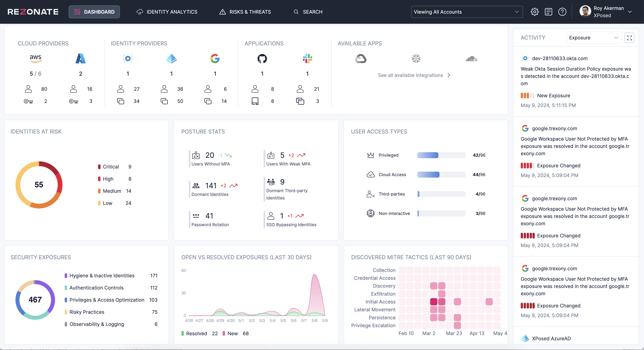This screenshot has width=644, height=350.
Task: Open settings gear icon in header
Action: (535, 12)
